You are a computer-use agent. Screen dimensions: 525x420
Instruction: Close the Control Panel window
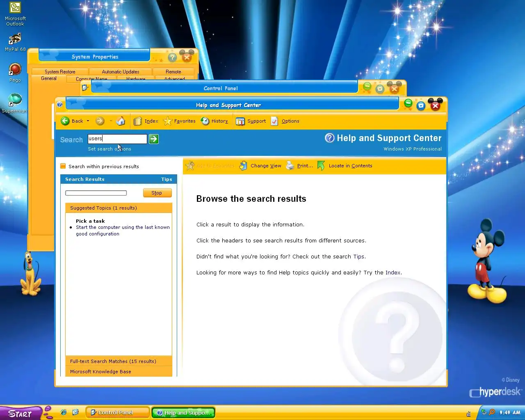click(x=395, y=88)
